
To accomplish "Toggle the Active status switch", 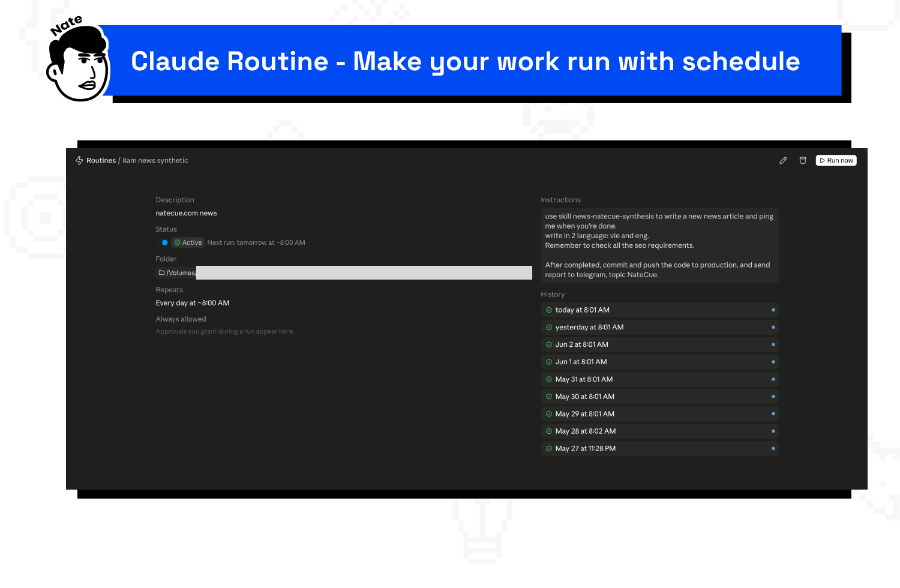I will (163, 243).
